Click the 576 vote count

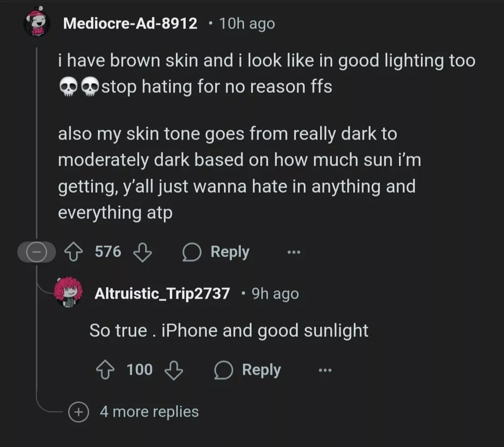coord(108,252)
